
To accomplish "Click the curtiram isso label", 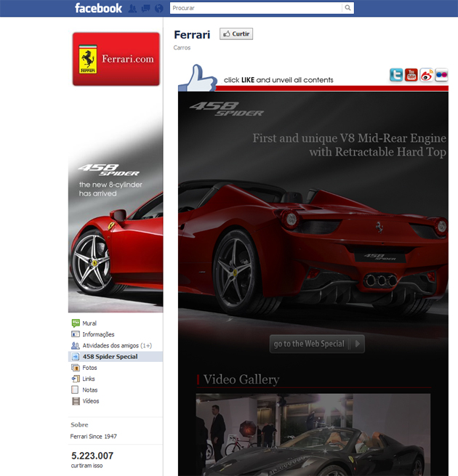I will 87,465.
